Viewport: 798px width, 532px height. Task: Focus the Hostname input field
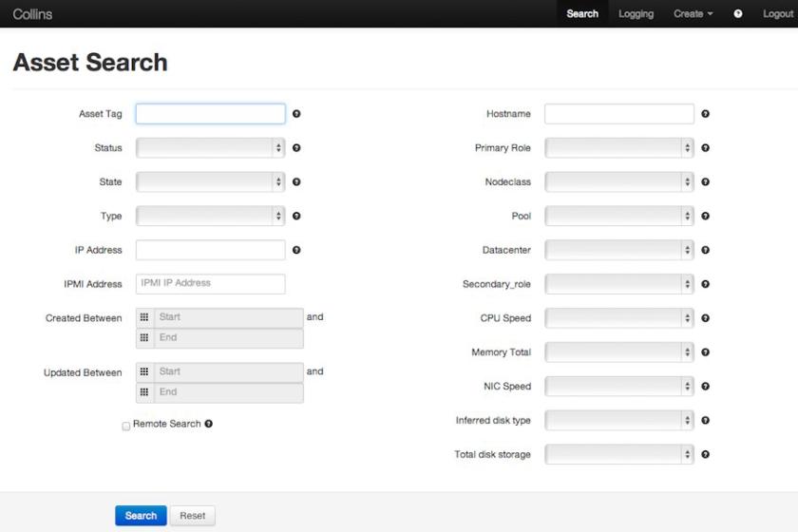pyautogui.click(x=618, y=114)
